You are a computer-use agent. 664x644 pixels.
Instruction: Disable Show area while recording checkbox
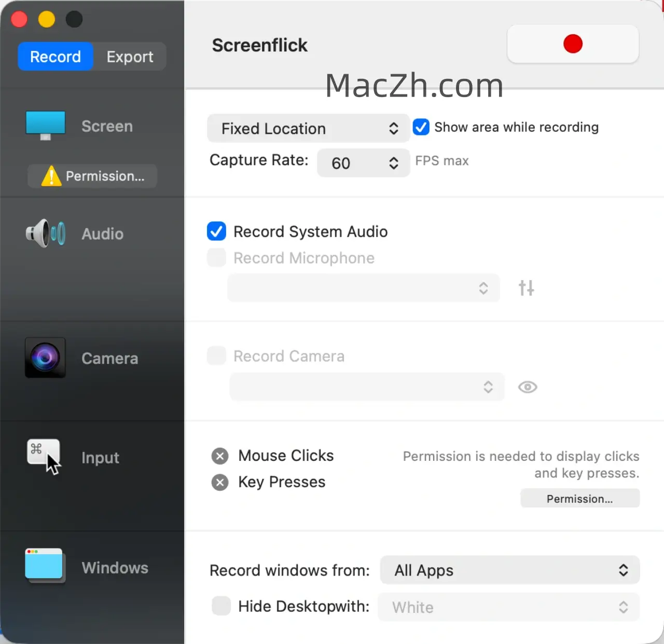pyautogui.click(x=421, y=127)
